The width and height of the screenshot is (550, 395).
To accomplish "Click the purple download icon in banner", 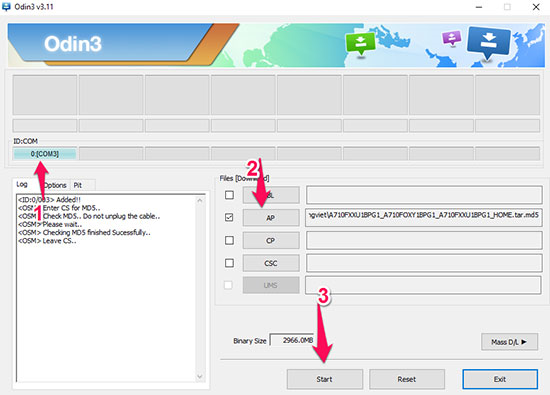I will pos(452,38).
